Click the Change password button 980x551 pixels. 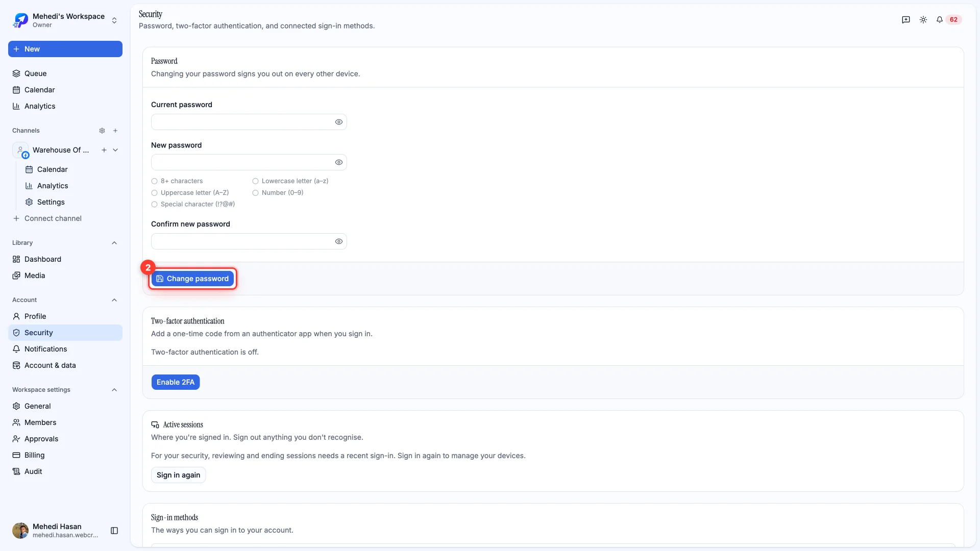(192, 279)
